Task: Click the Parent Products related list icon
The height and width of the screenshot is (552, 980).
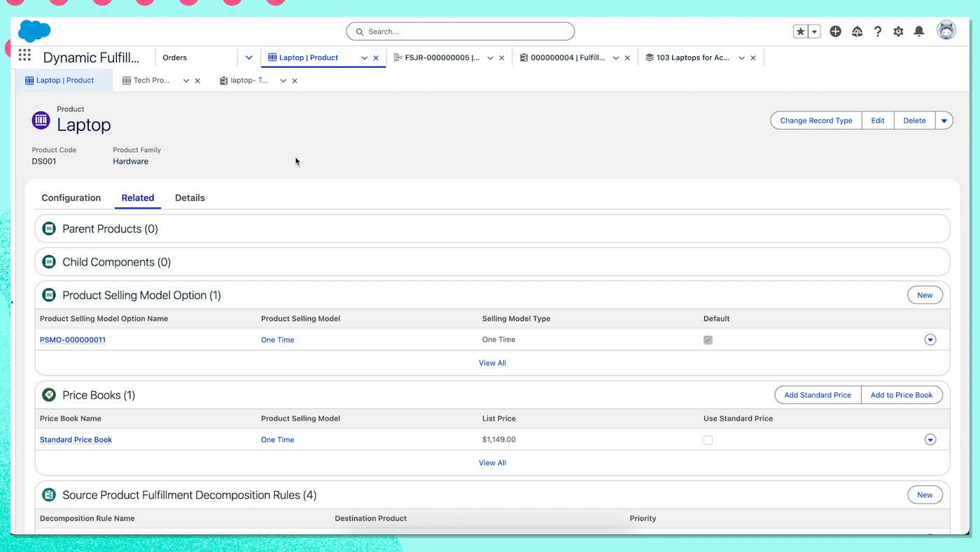Action: point(49,228)
